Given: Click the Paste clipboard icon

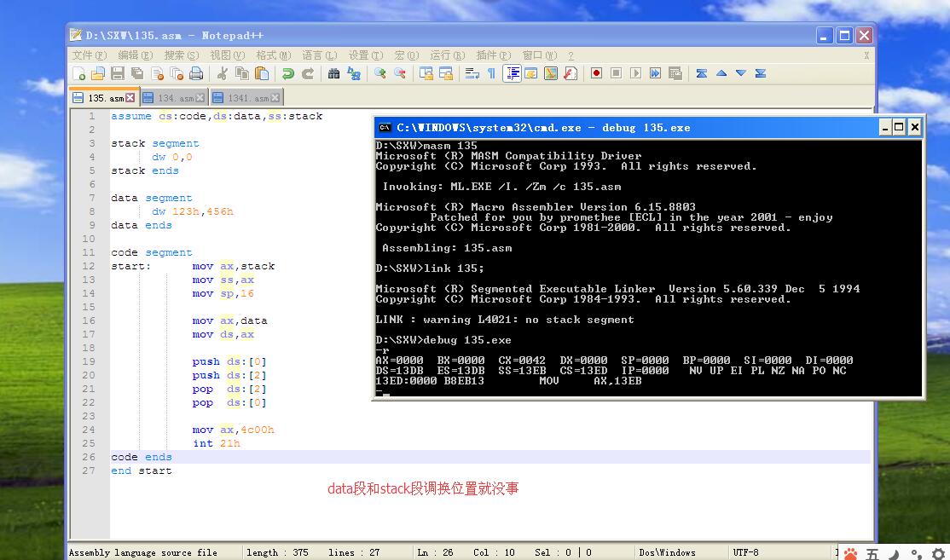Looking at the screenshot, I should [x=262, y=74].
